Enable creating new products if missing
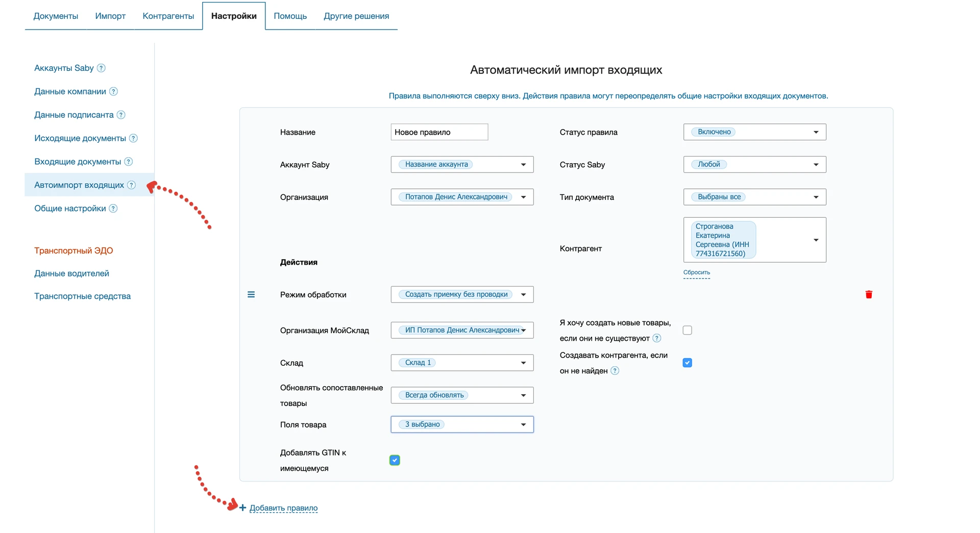The image size is (980, 533). click(x=688, y=331)
